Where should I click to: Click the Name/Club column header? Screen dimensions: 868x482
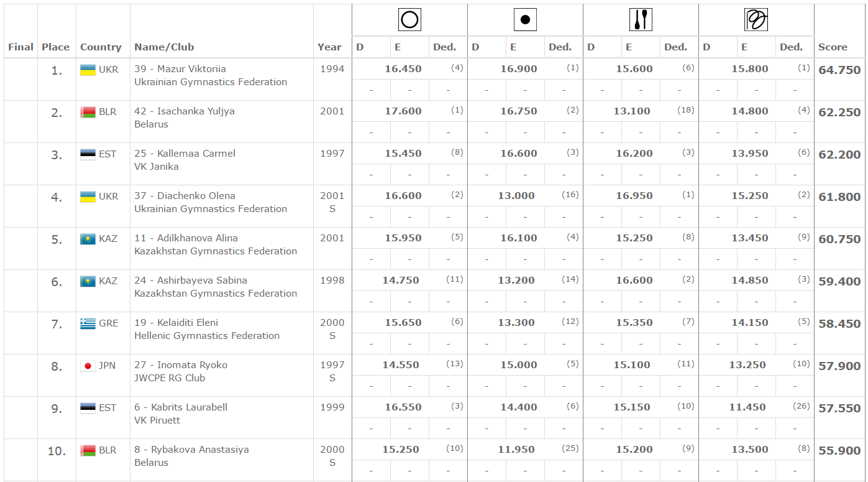click(x=164, y=47)
